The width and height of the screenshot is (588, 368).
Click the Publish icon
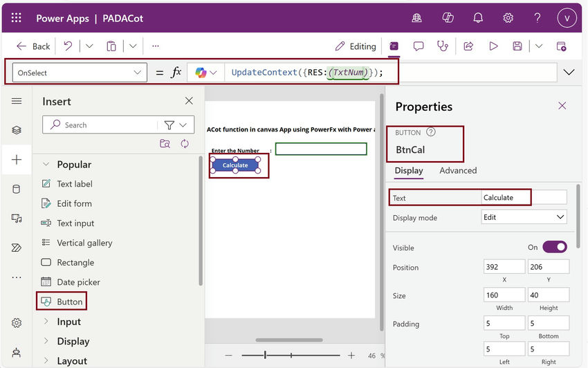click(x=562, y=46)
